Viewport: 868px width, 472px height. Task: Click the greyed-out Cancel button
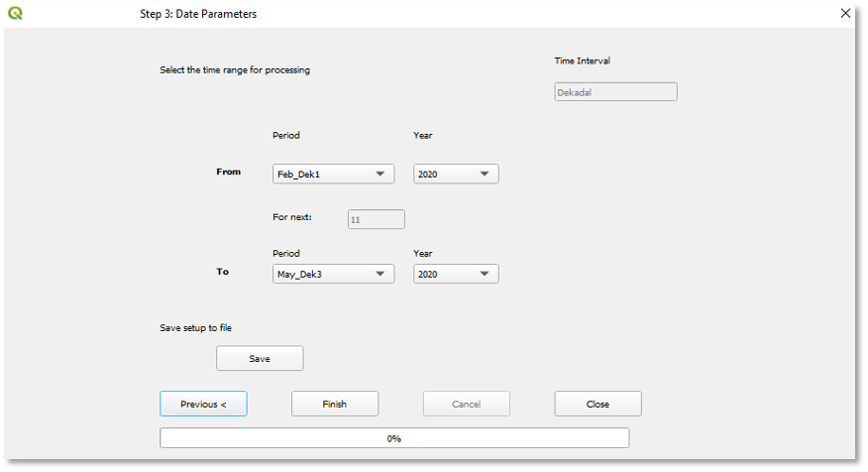coord(466,404)
